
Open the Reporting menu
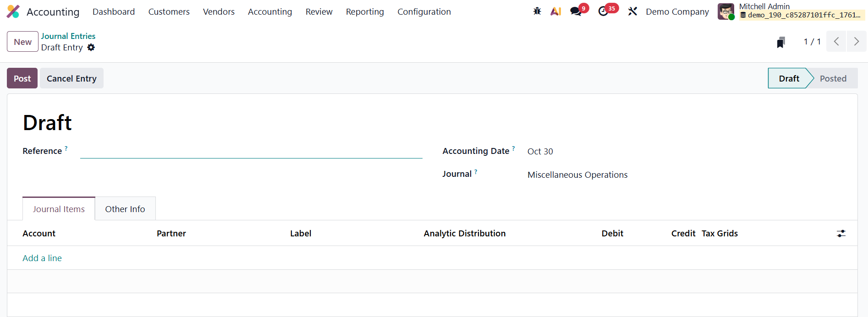364,11
